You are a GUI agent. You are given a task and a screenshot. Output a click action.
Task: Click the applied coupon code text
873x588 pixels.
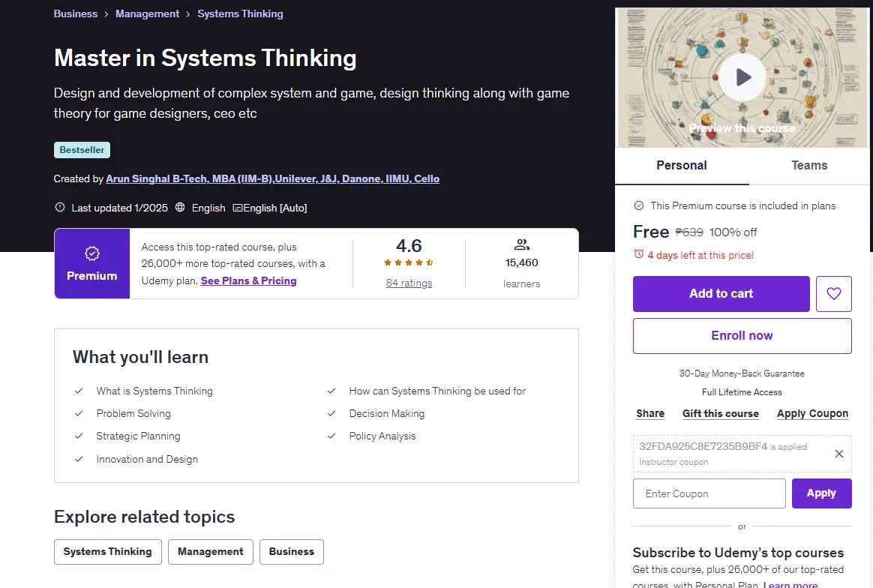(703, 446)
